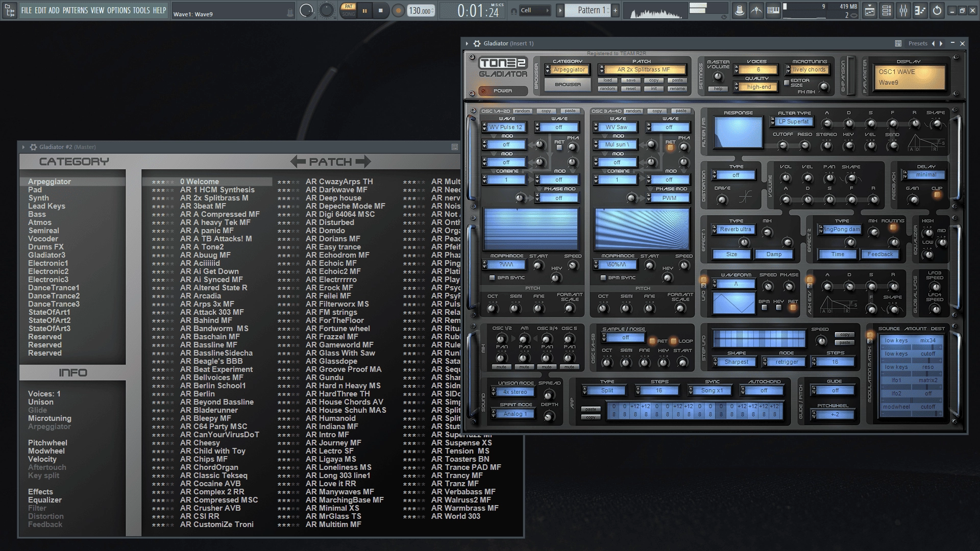The image size is (980, 551).
Task: Toggle typing keyboard to piano icon
Action: tap(773, 10)
